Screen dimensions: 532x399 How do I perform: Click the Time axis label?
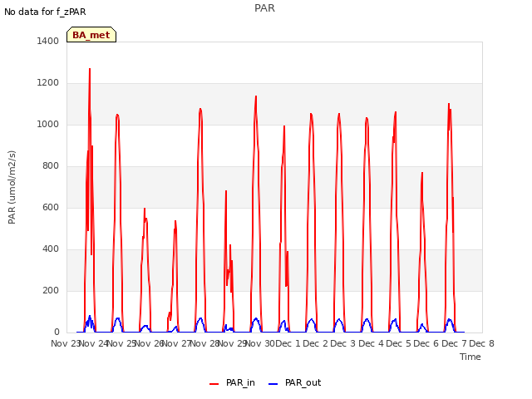(470, 357)
